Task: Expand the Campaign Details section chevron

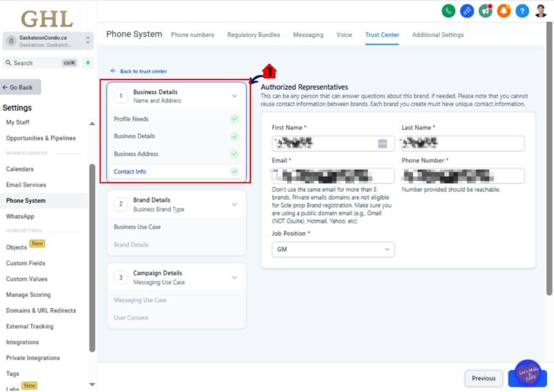Action: tap(234, 277)
